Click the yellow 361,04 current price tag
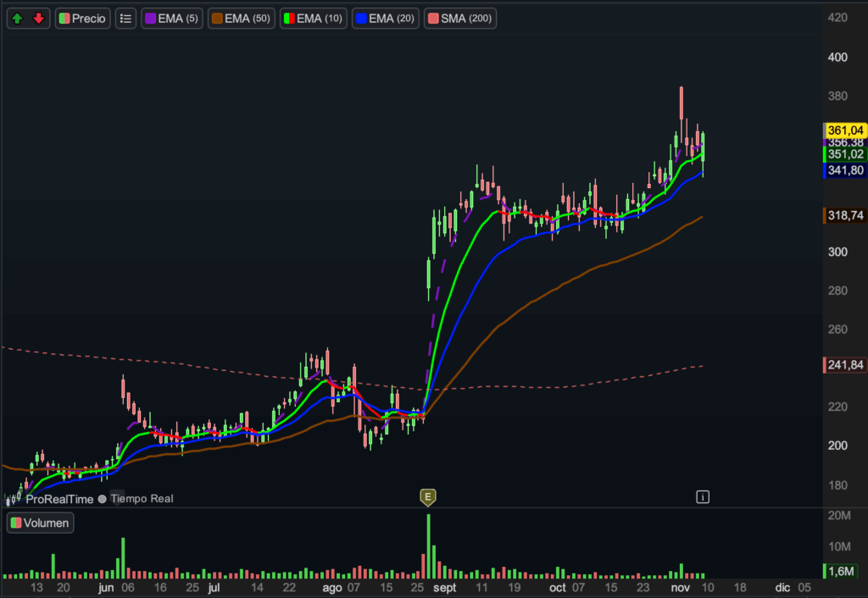Viewport: 868px width, 598px height. coord(845,130)
